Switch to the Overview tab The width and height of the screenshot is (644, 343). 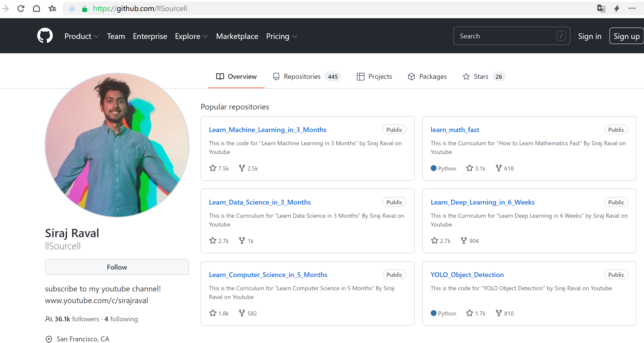click(x=236, y=76)
